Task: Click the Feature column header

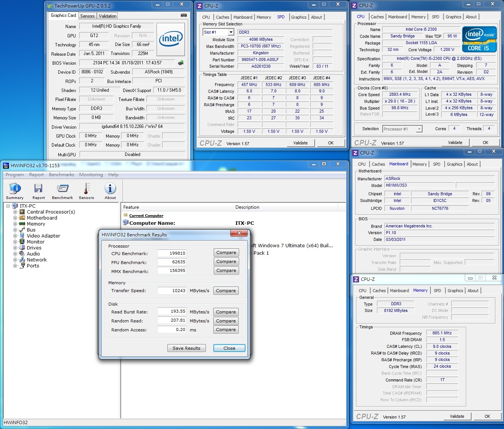Action: pyautogui.click(x=177, y=207)
